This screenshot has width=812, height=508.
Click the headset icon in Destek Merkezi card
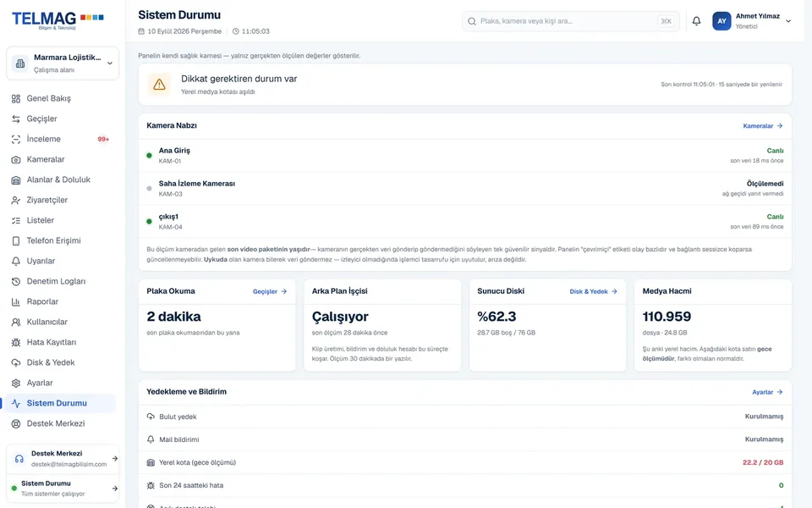19,459
